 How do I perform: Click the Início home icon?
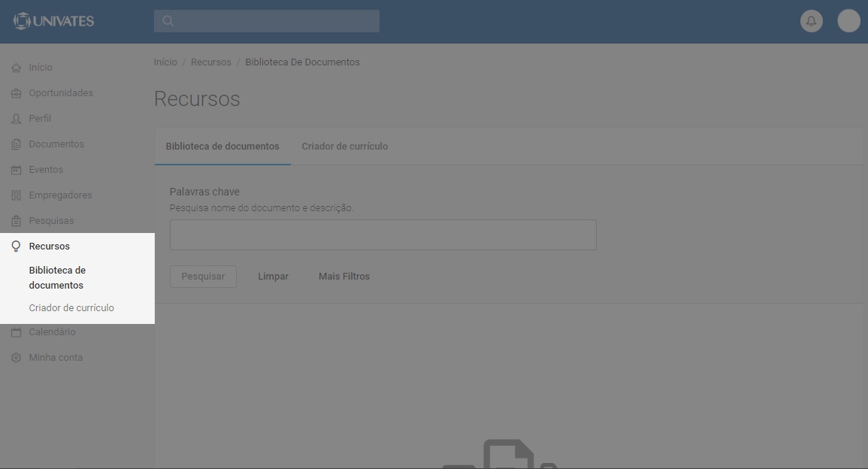click(16, 68)
